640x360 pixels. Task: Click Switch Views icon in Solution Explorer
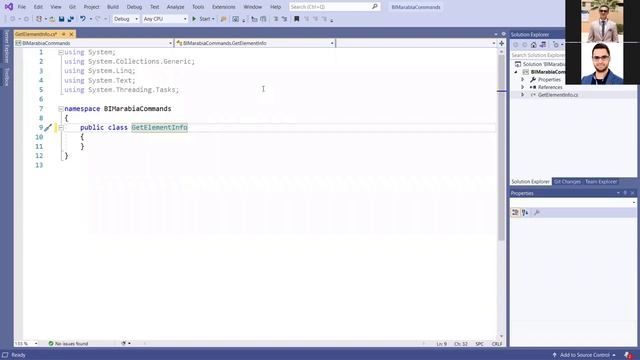pyautogui.click(x=543, y=45)
